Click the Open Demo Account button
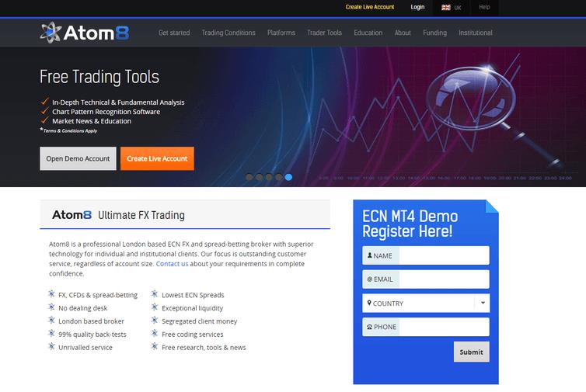 pos(78,158)
